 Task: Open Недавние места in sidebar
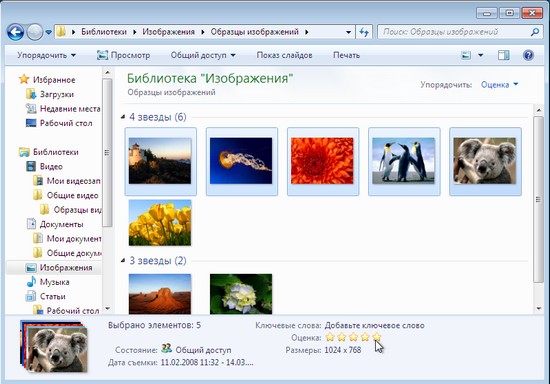pos(63,109)
